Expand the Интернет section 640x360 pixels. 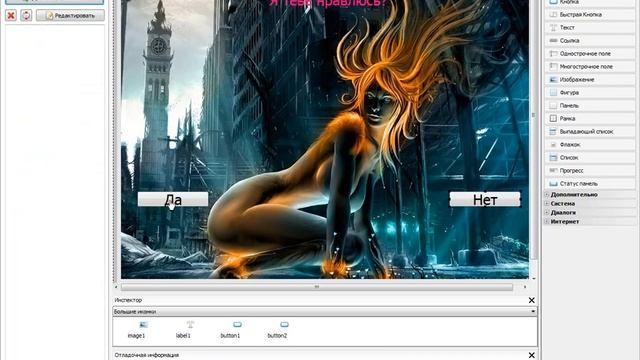pos(547,222)
